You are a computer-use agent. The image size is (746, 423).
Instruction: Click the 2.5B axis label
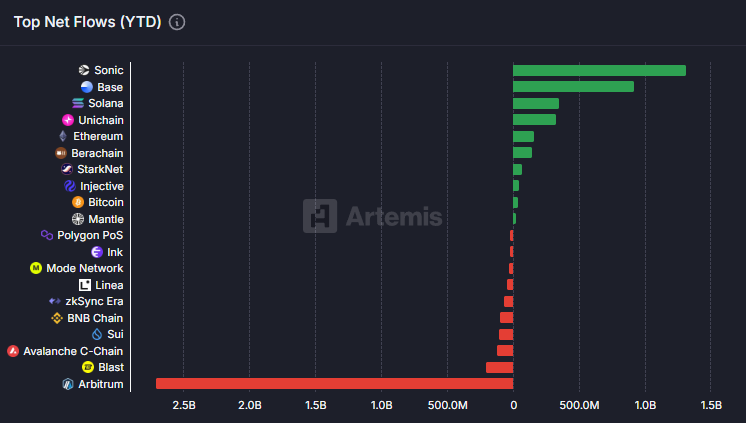184,405
